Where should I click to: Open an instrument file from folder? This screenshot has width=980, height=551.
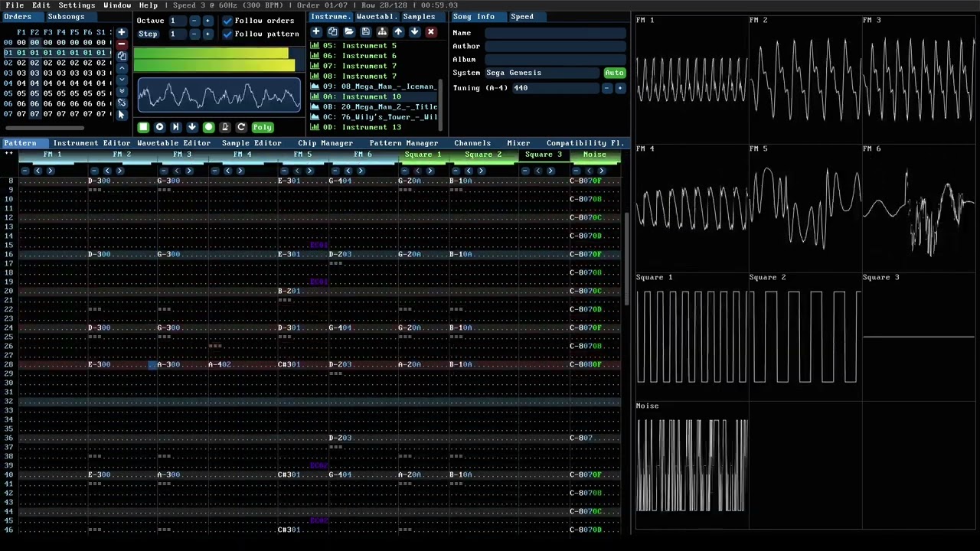[x=349, y=32]
